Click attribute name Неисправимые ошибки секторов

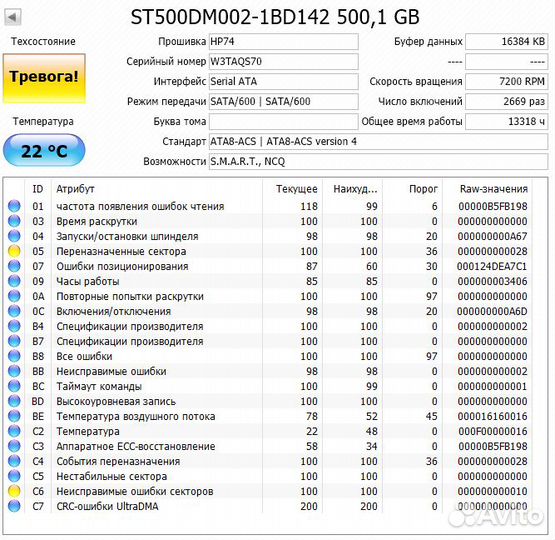135,492
